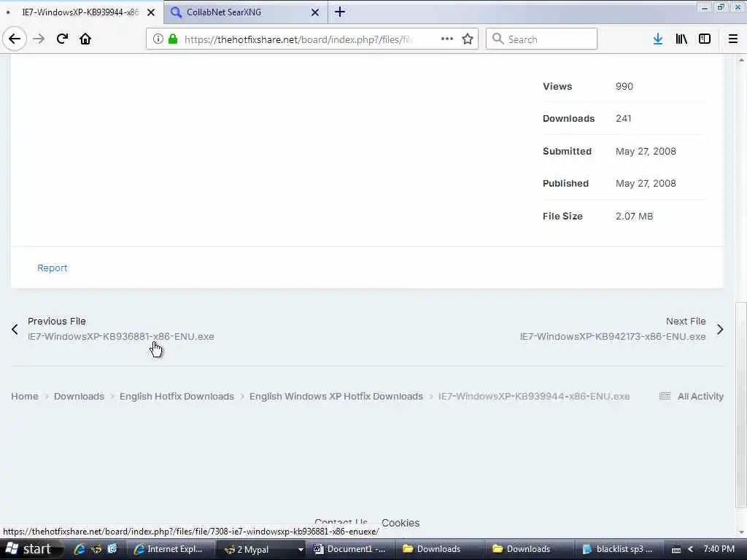Open page actions three-dot menu
The image size is (747, 560).
coord(447,39)
